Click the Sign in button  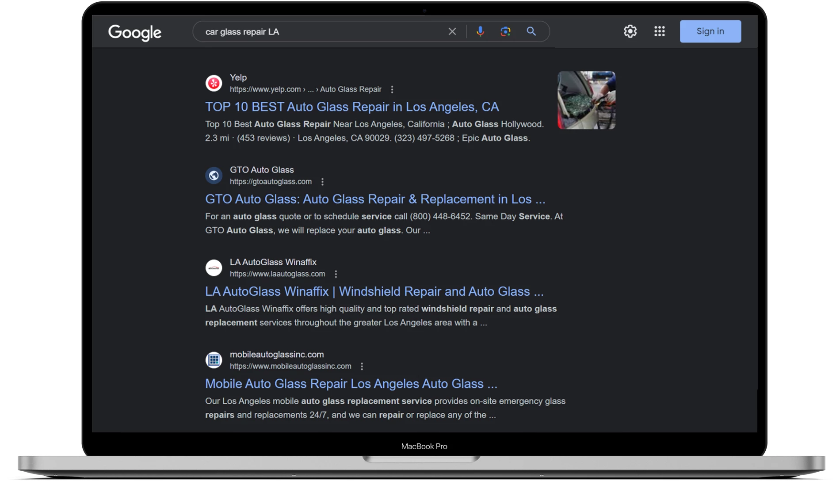710,31
